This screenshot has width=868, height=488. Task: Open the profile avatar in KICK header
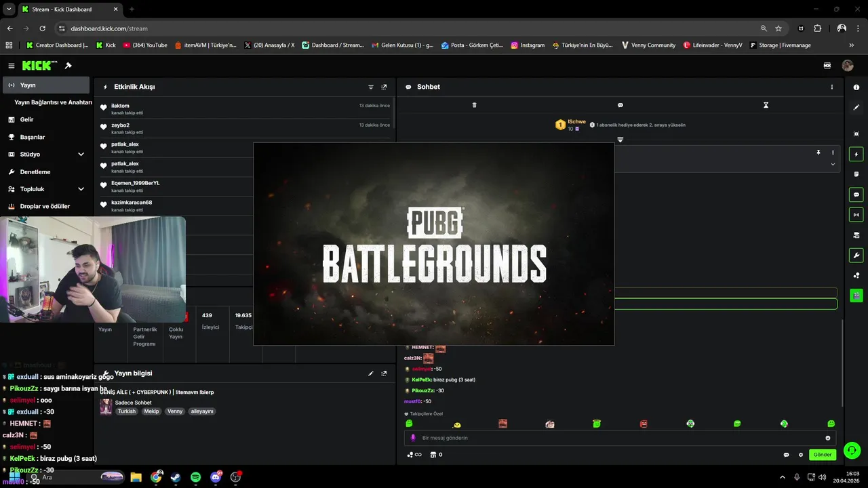[x=848, y=66]
